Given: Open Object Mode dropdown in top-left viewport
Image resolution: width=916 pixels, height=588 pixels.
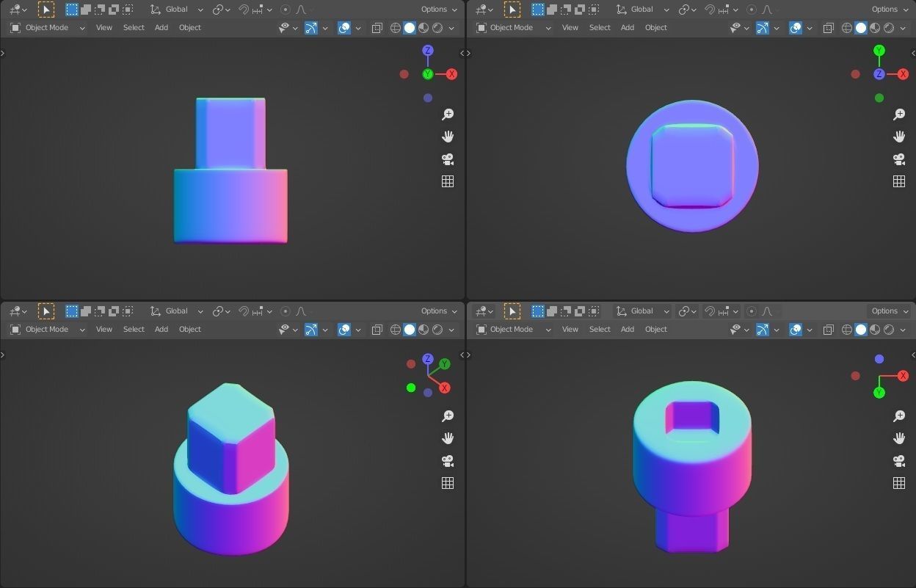Looking at the screenshot, I should tap(48, 28).
